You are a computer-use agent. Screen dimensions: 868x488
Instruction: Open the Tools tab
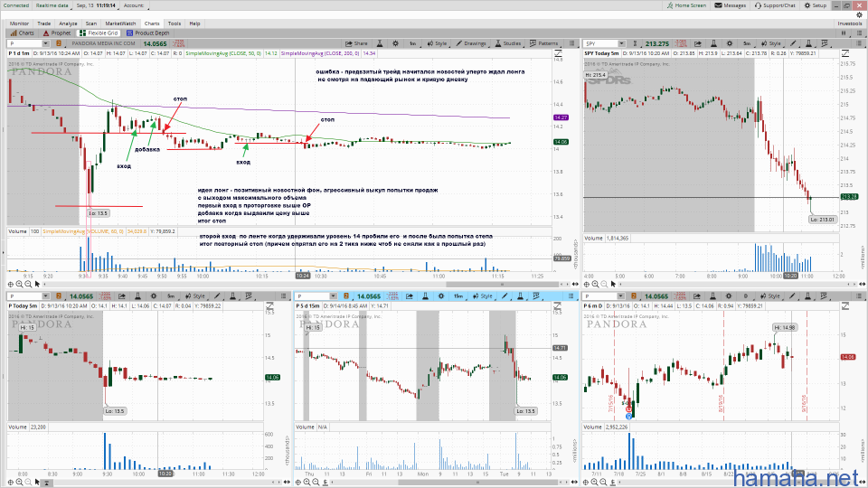[x=175, y=23]
